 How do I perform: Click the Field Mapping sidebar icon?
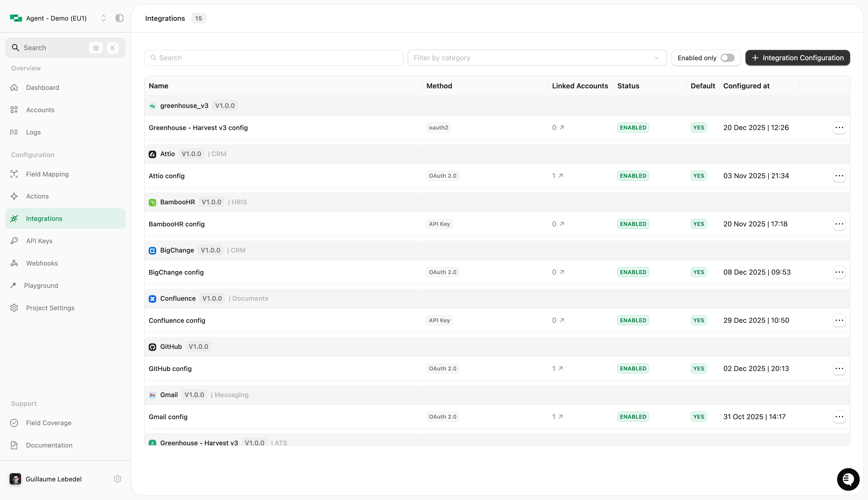(14, 174)
